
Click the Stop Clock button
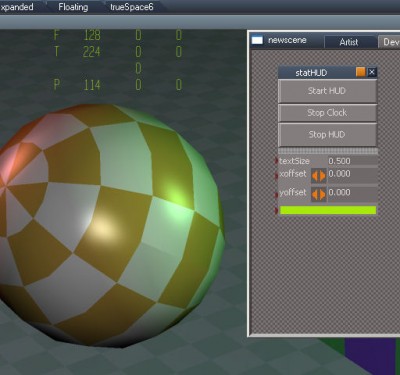[x=327, y=113]
